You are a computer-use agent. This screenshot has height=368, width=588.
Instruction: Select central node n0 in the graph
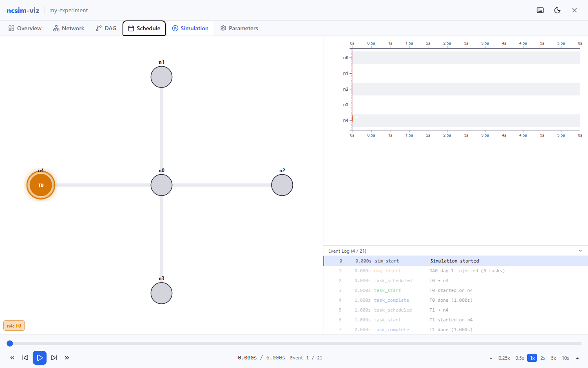click(161, 185)
